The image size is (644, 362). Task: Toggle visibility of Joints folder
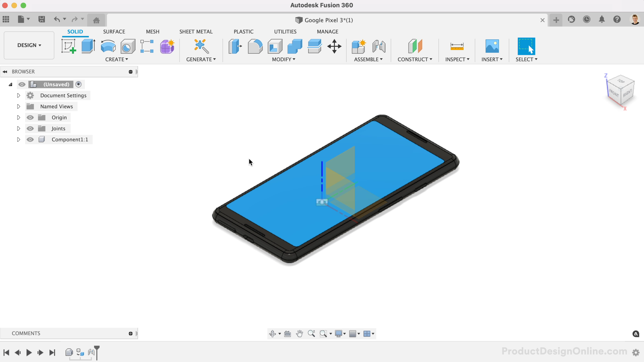pyautogui.click(x=30, y=128)
